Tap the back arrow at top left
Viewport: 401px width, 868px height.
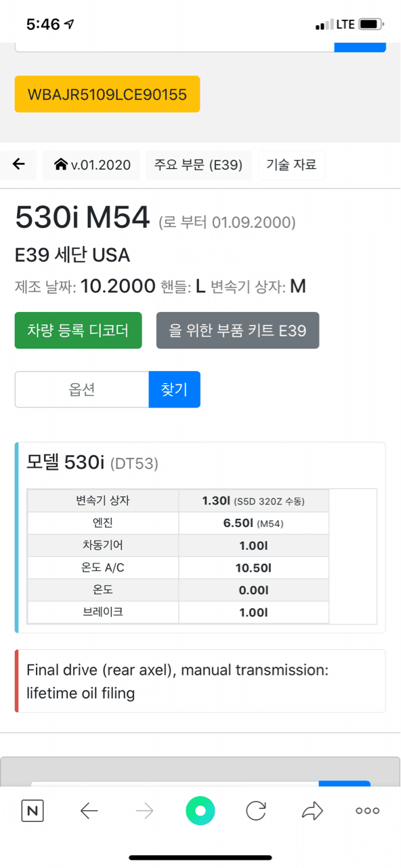coord(18,165)
